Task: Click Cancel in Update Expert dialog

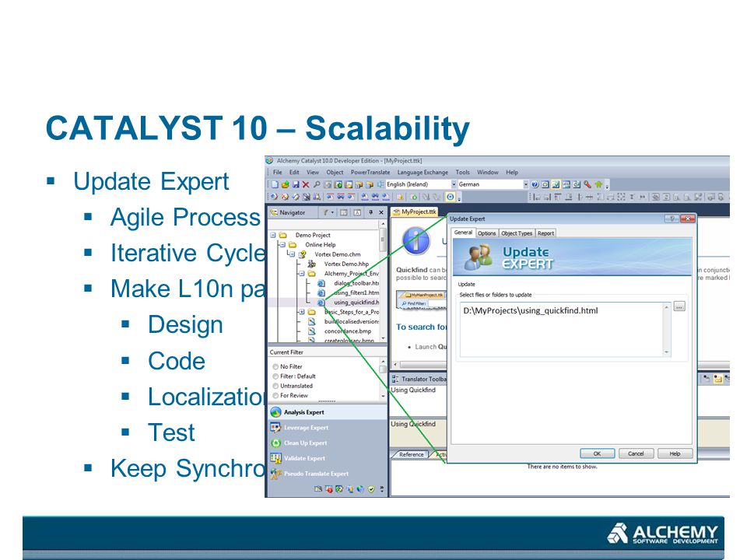Action: (636, 453)
